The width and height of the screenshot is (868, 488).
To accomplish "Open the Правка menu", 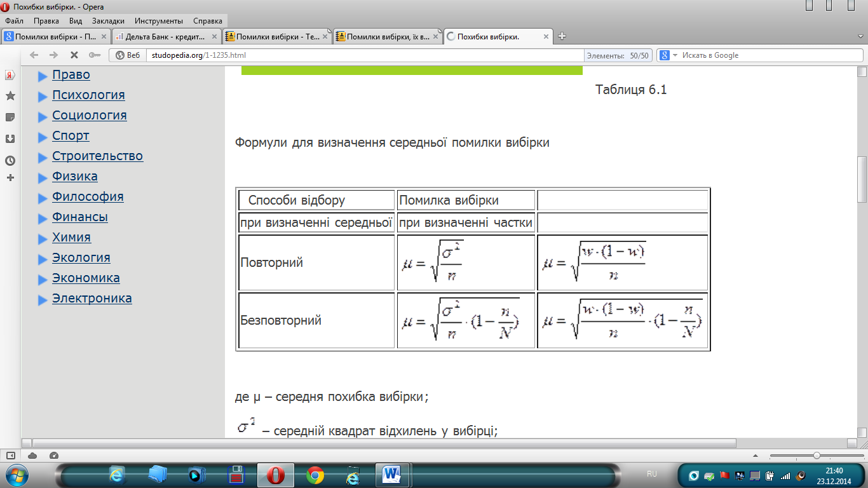I will tap(46, 20).
